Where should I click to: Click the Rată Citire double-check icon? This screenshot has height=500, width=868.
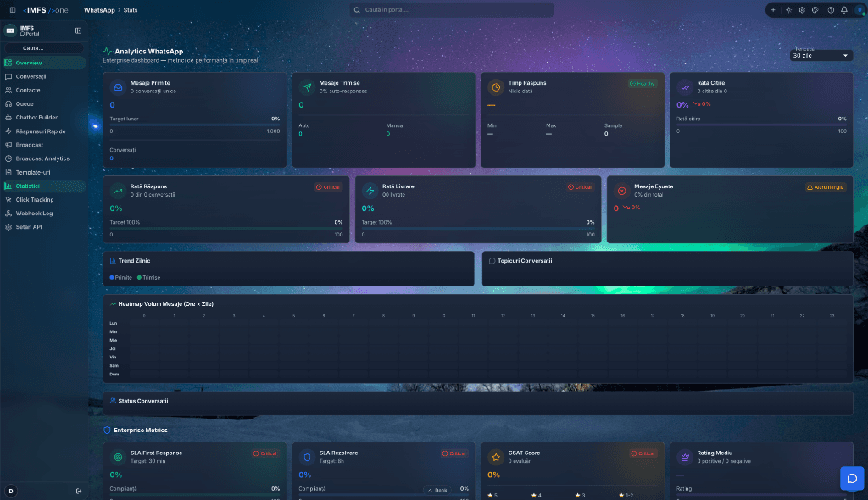point(685,87)
